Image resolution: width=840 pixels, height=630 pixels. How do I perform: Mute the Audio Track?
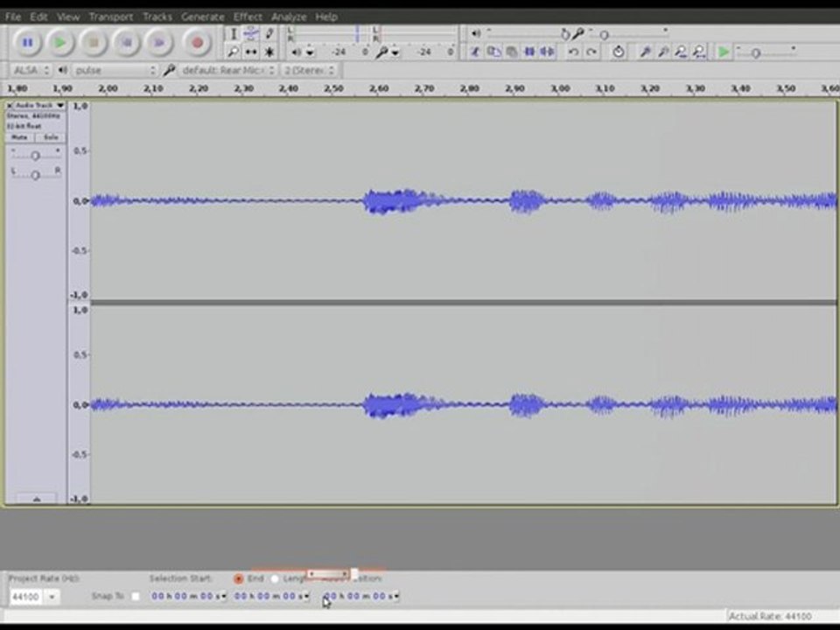pos(20,137)
